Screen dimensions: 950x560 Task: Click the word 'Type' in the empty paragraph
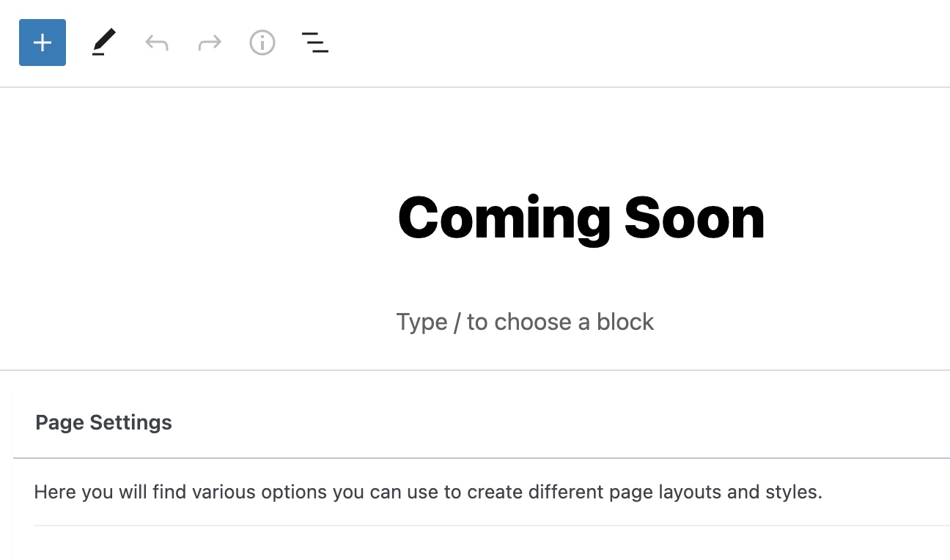pyautogui.click(x=421, y=322)
